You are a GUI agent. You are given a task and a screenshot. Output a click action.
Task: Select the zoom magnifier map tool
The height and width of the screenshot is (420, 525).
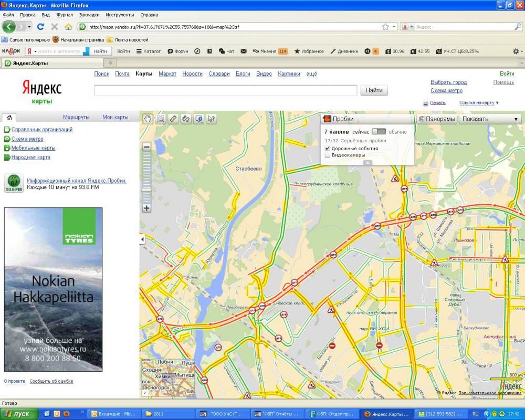[160, 119]
